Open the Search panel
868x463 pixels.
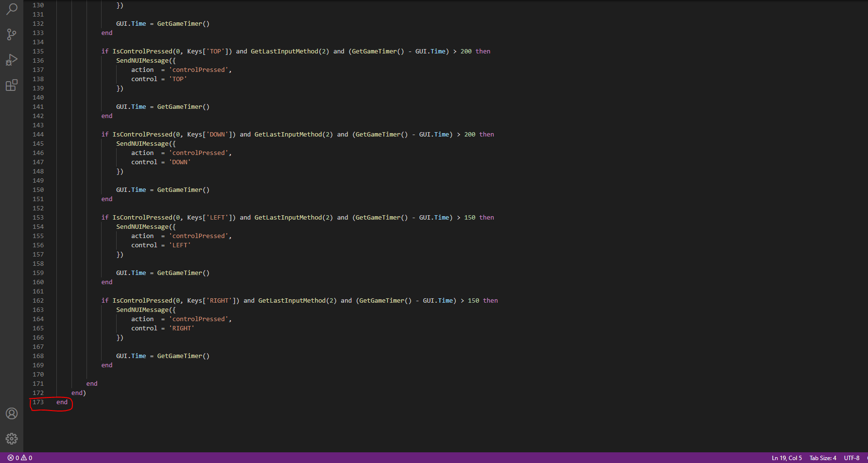click(12, 9)
